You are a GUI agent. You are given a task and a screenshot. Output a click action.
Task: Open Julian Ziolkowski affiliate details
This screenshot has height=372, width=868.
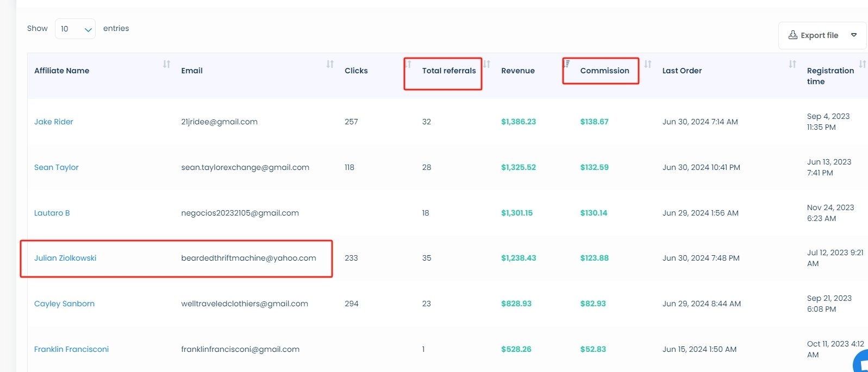[65, 258]
